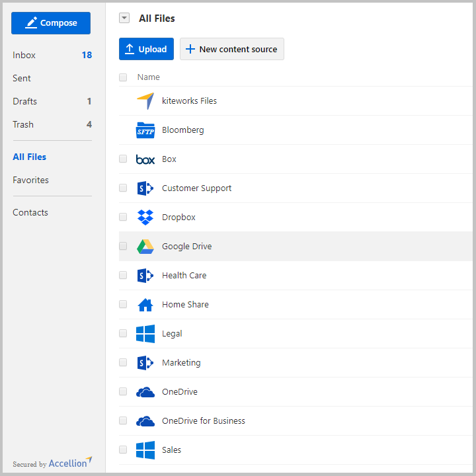This screenshot has width=476, height=476.
Task: Select the OneDrive row checkbox
Action: [x=123, y=391]
